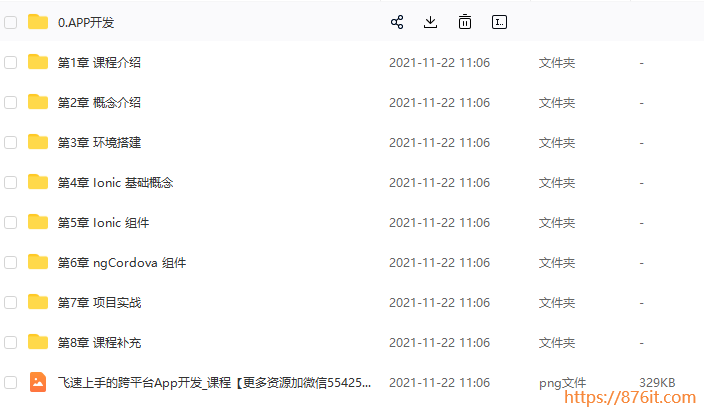The height and width of the screenshot is (414, 704).
Task: Select the checkbox of the png file row
Action: [x=11, y=383]
